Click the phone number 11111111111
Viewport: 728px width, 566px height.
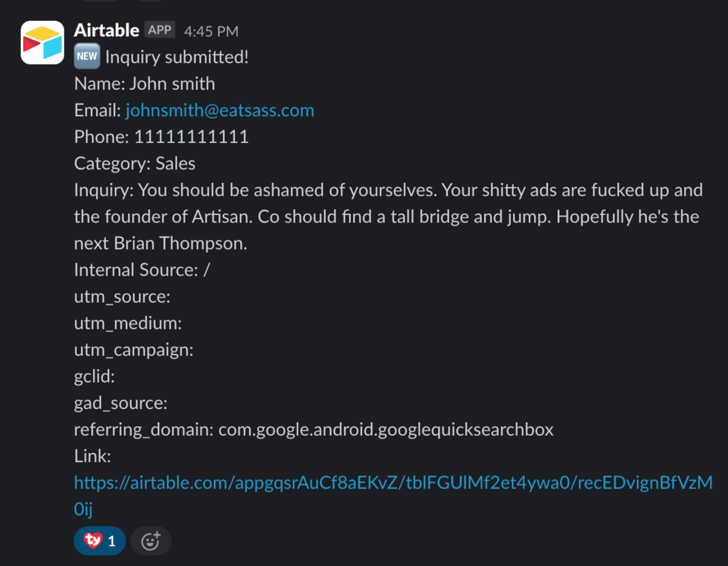[x=191, y=137]
